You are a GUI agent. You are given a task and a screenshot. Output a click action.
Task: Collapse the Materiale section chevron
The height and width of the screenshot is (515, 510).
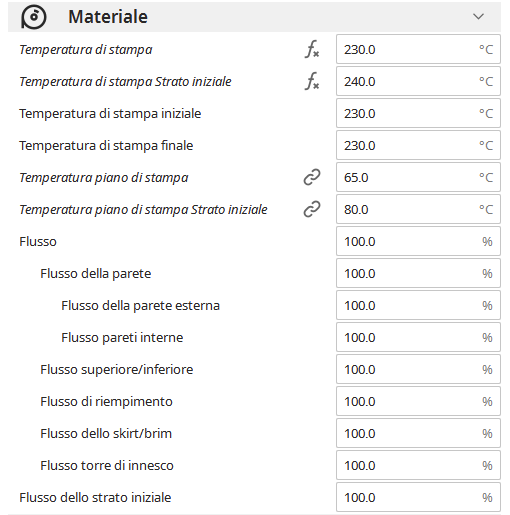tap(478, 16)
